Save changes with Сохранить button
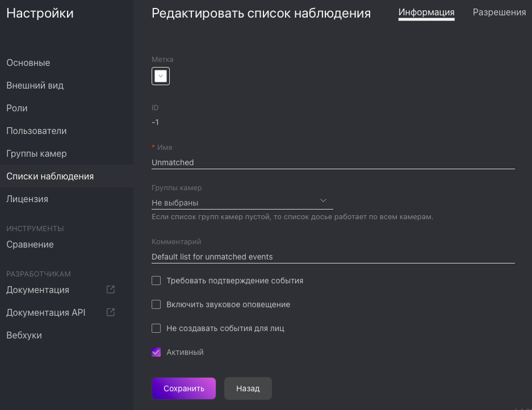This screenshot has height=410, width=532. coord(183,388)
